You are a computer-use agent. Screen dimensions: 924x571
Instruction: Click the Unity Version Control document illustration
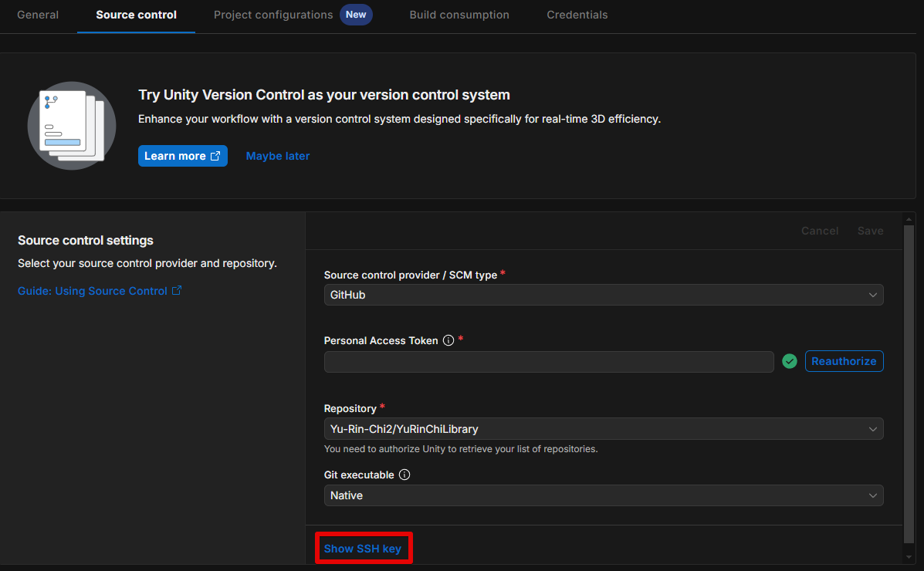pos(72,125)
